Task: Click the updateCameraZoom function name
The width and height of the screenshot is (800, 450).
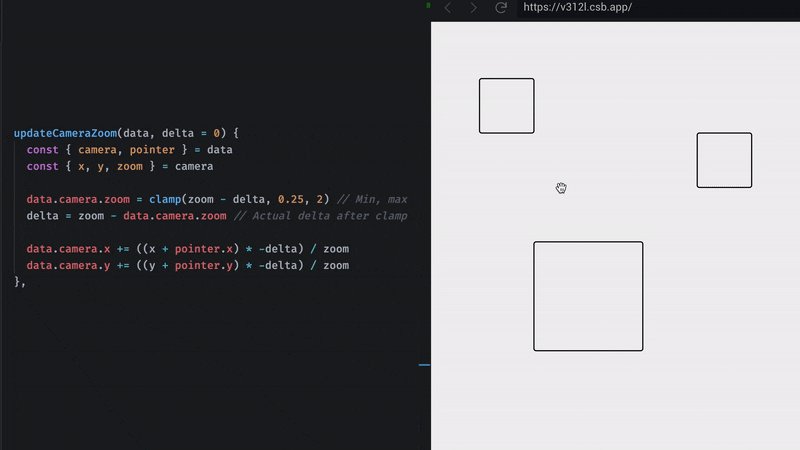Action: (x=65, y=133)
